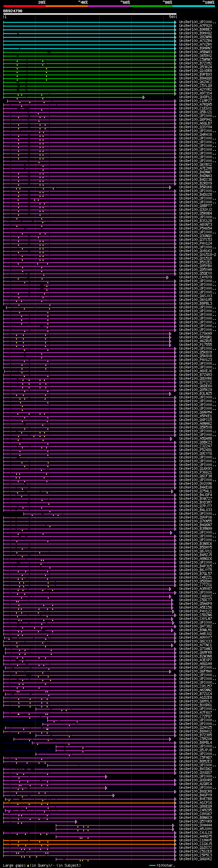Click the hit label UniRef100_B3N8C6
Viewport: 218px width, 868px height.
pyautogui.click(x=196, y=544)
